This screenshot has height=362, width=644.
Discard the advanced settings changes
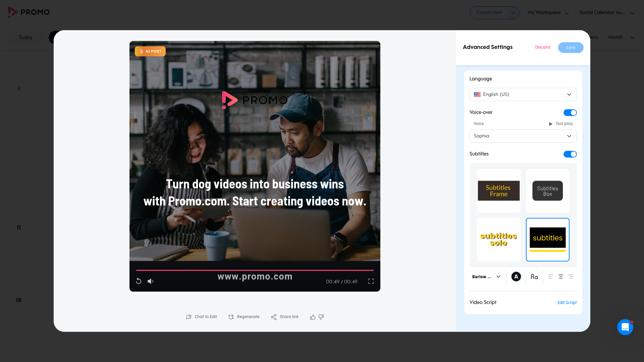pos(542,47)
